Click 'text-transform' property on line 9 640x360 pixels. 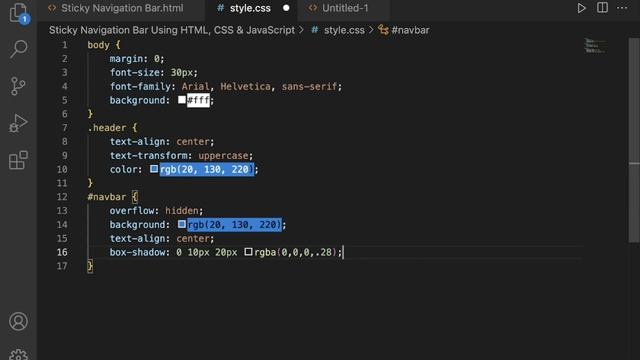point(148,156)
